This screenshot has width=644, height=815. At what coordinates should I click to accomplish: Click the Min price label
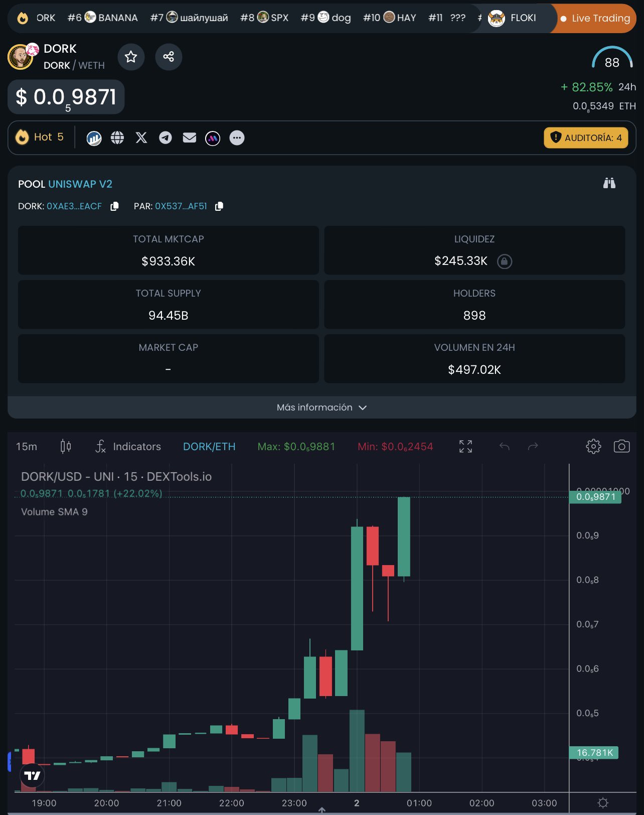coord(395,446)
